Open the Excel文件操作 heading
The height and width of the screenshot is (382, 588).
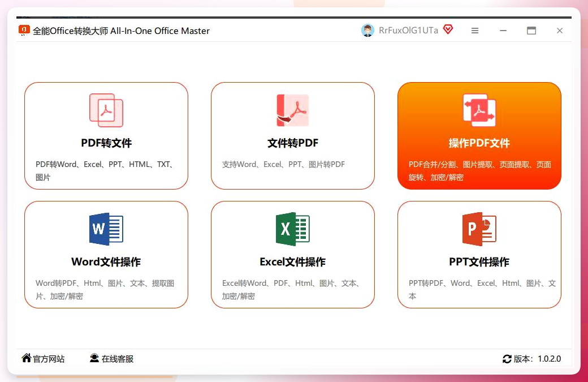coord(292,261)
